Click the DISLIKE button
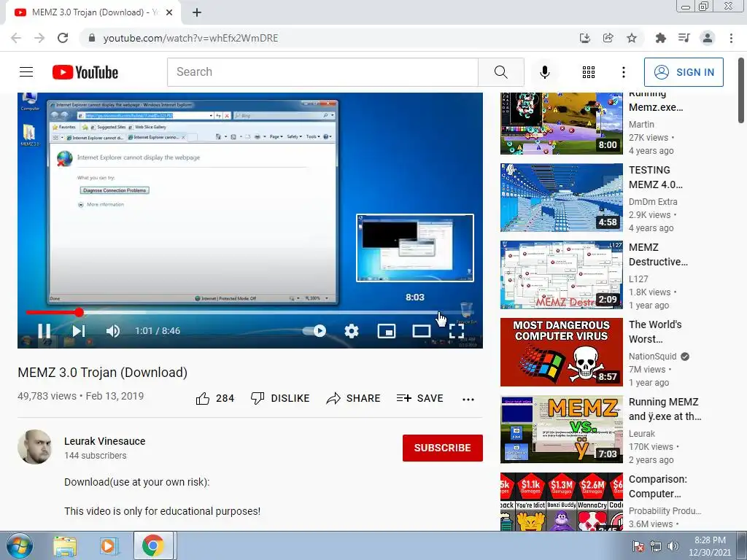747x560 pixels. pos(280,398)
